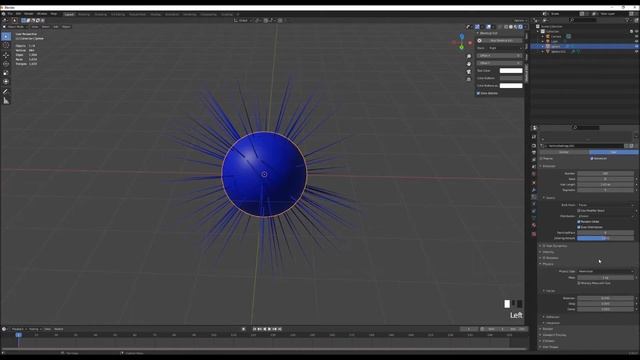This screenshot has width=640, height=360.
Task: Click the viewport pan hand icon
Action: (469, 64)
